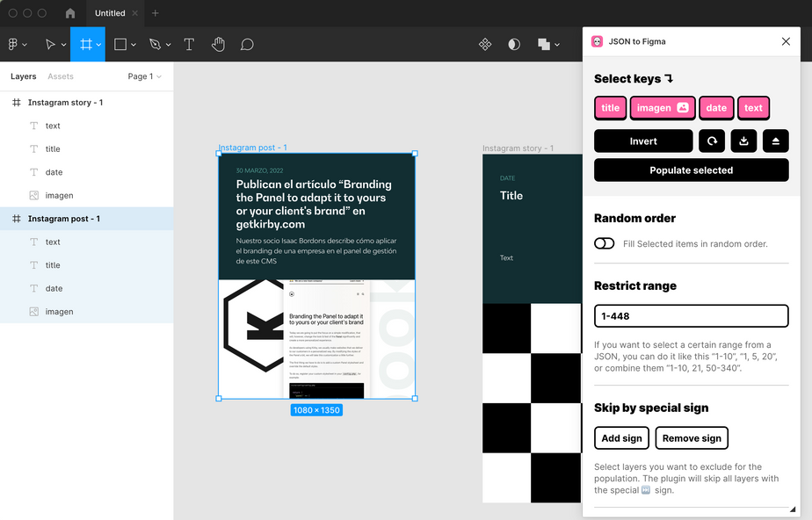Screen dimensions: 812x520
Task: Click the Components icon in toolbar
Action: click(485, 45)
